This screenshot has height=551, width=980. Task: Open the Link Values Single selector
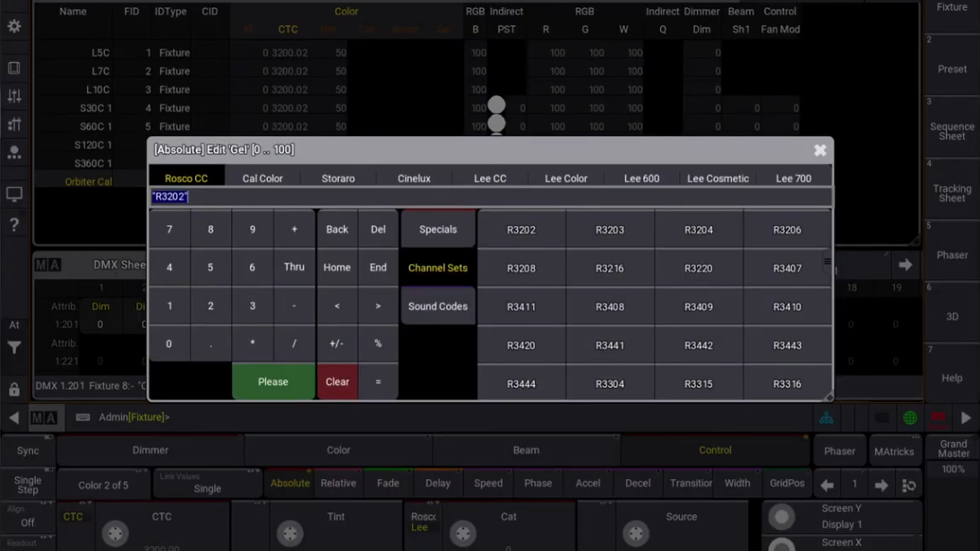click(x=207, y=486)
